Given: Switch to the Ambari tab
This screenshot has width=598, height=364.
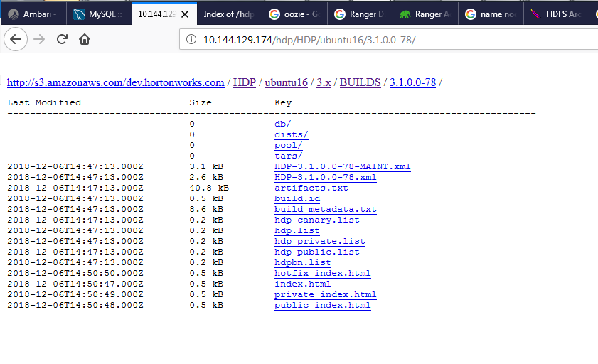Looking at the screenshot, I should tap(33, 14).
